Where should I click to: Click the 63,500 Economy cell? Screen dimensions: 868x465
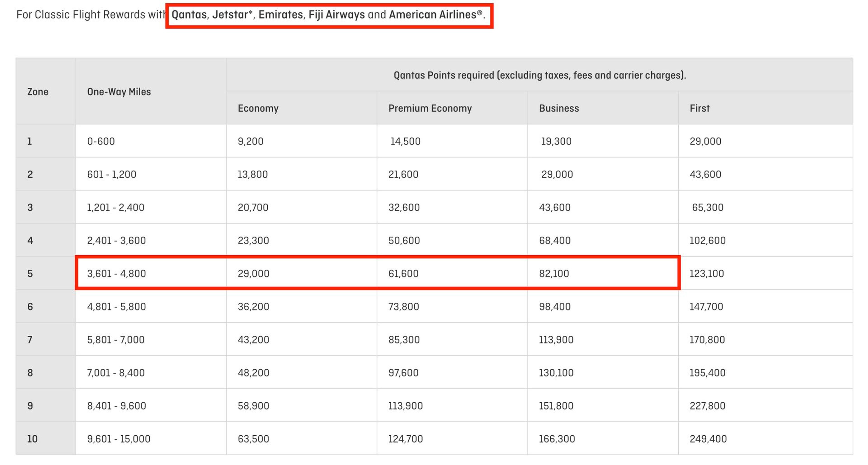click(302, 438)
